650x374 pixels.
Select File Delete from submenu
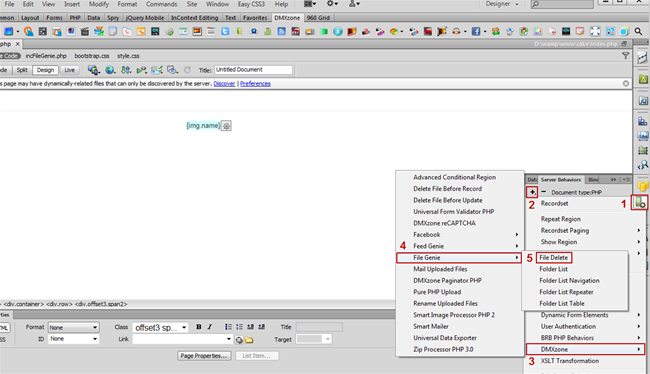pyautogui.click(x=553, y=257)
